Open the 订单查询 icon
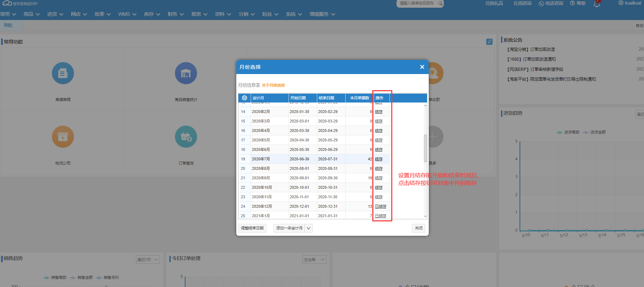The image size is (644, 287). point(186,137)
